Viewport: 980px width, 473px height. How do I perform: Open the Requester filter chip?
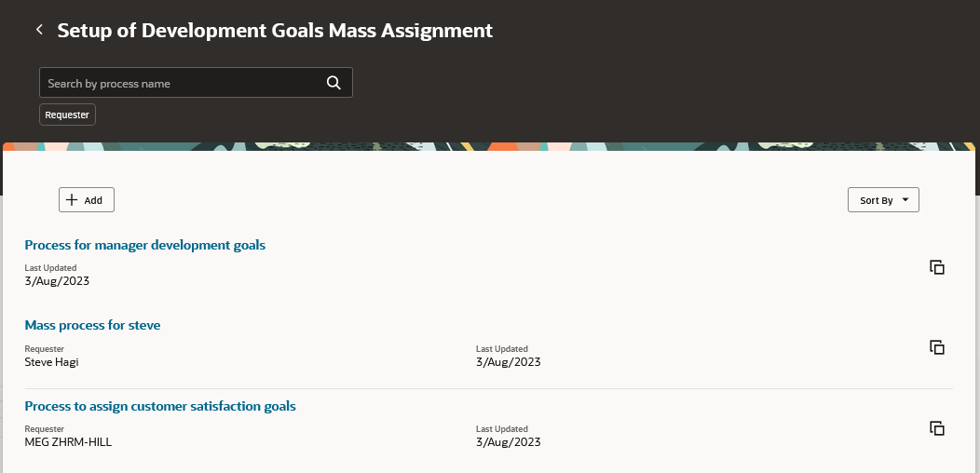[x=67, y=115]
